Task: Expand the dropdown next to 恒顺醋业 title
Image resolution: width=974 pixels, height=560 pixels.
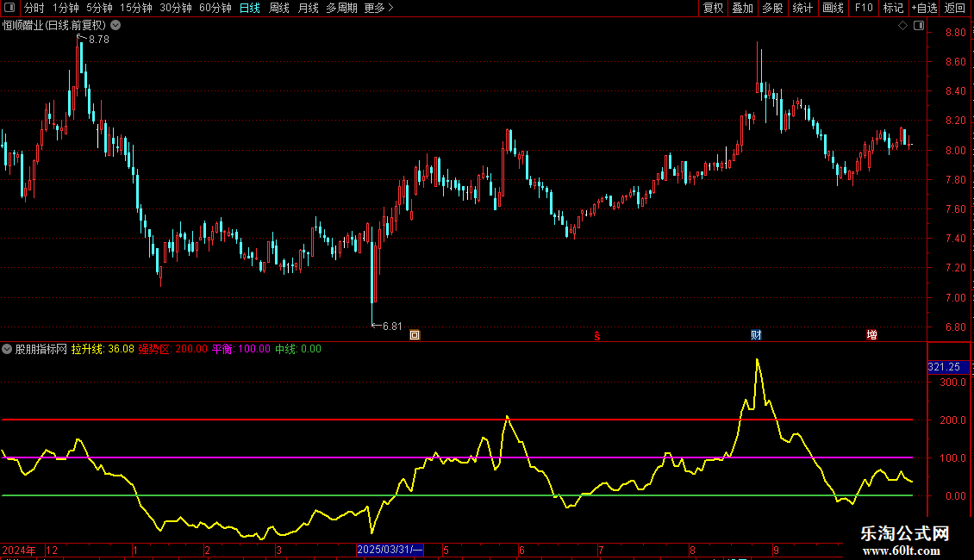Action: [x=116, y=26]
